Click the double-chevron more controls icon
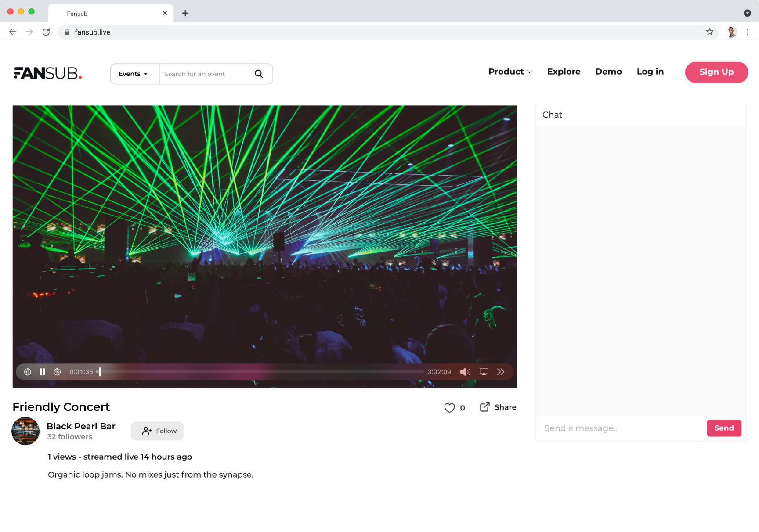The width and height of the screenshot is (759, 532). 501,372
